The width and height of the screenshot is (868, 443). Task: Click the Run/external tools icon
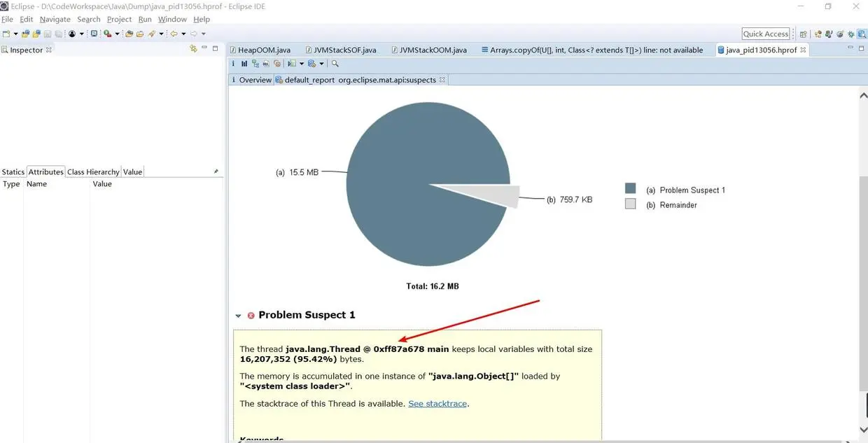coord(107,34)
